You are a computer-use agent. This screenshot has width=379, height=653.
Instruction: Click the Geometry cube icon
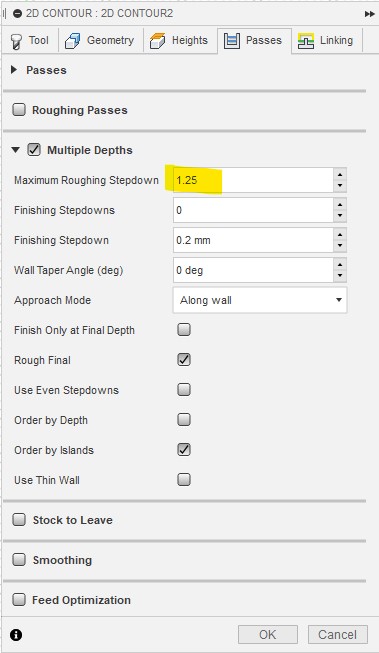coord(72,41)
